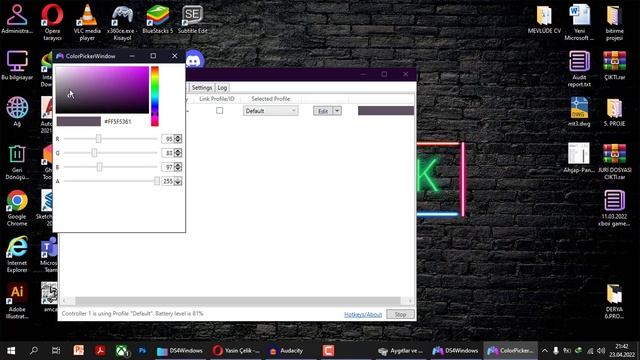Open the DERYA 6.PRO folder
Viewport: 640px width, 360px height.
click(614, 301)
